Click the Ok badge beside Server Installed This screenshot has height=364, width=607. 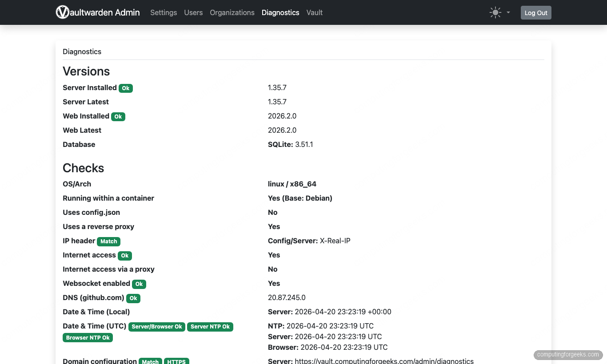pos(125,88)
